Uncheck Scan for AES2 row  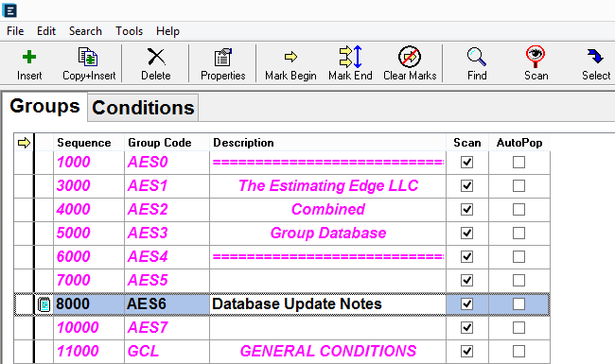click(x=466, y=210)
